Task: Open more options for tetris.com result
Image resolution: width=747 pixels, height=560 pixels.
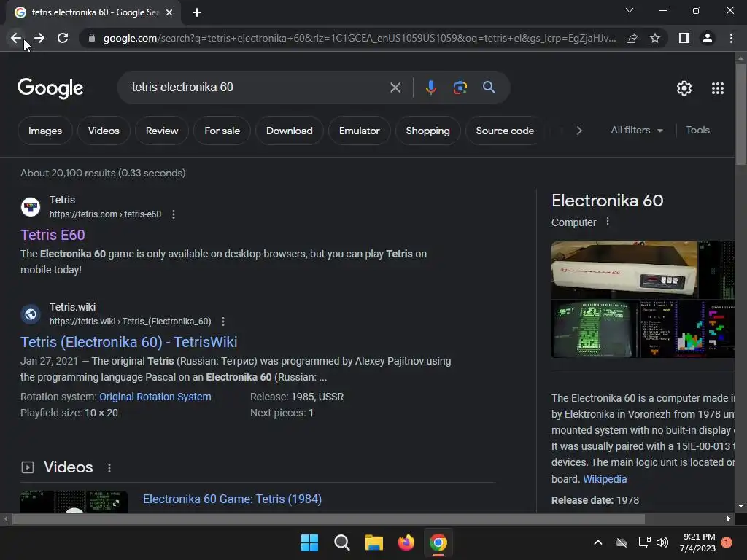Action: click(174, 214)
